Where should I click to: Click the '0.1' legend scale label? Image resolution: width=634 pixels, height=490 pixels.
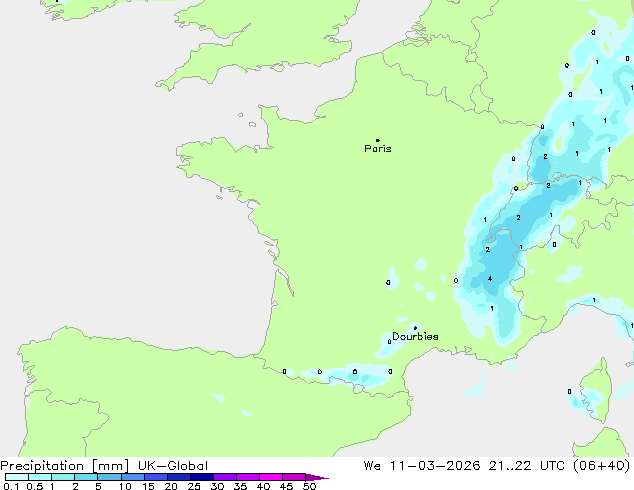tap(12, 486)
